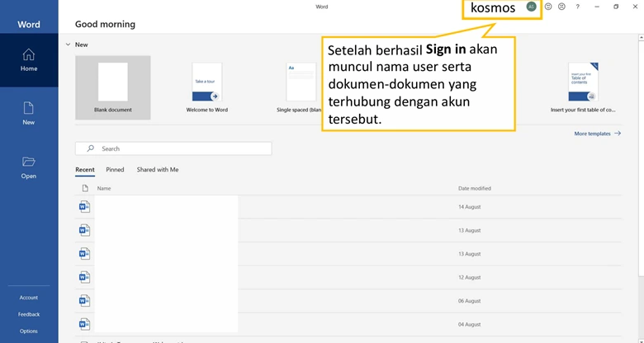Open Help question mark icon
644x343 pixels.
577,7
